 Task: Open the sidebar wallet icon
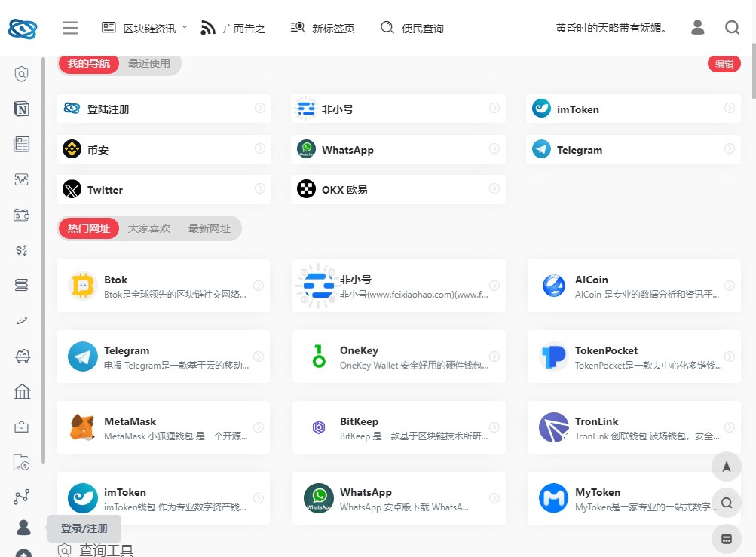[21, 215]
